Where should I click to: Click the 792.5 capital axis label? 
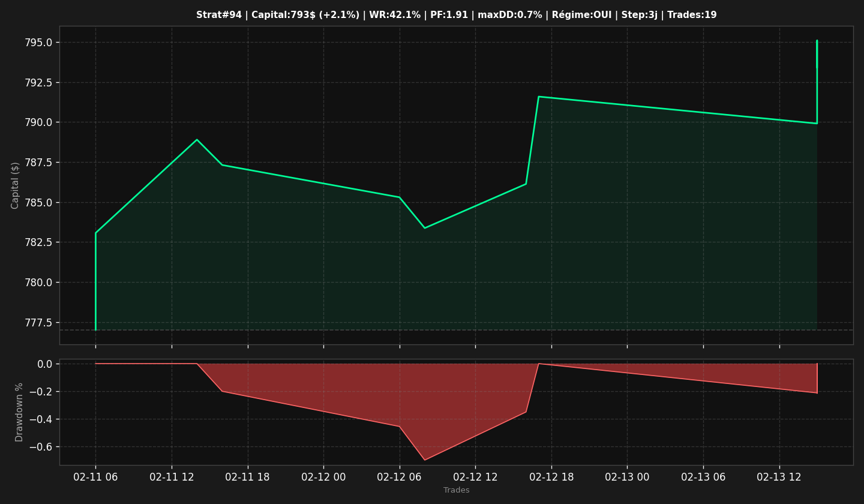coord(40,83)
